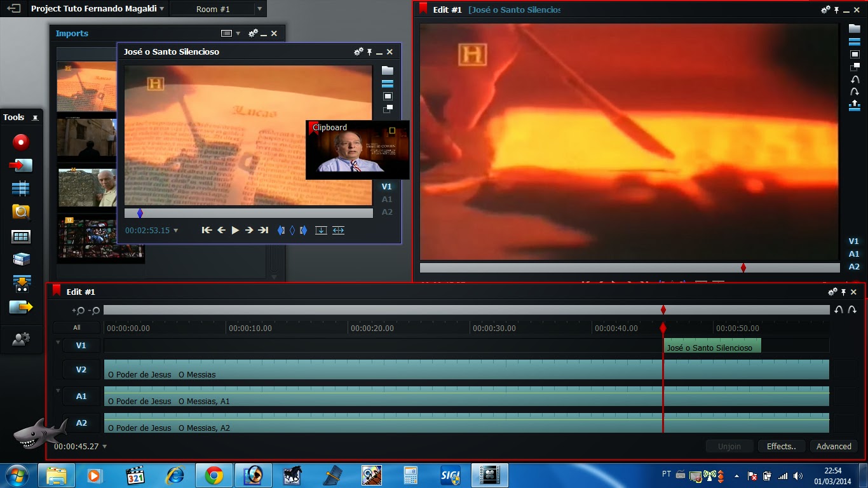Screen dimensions: 868x488
Task: Click the red Record tool in Tools
Action: coord(21,142)
